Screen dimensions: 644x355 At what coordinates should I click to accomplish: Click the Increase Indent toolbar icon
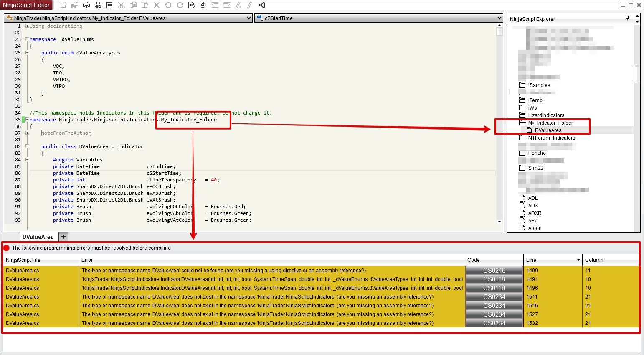click(x=227, y=5)
